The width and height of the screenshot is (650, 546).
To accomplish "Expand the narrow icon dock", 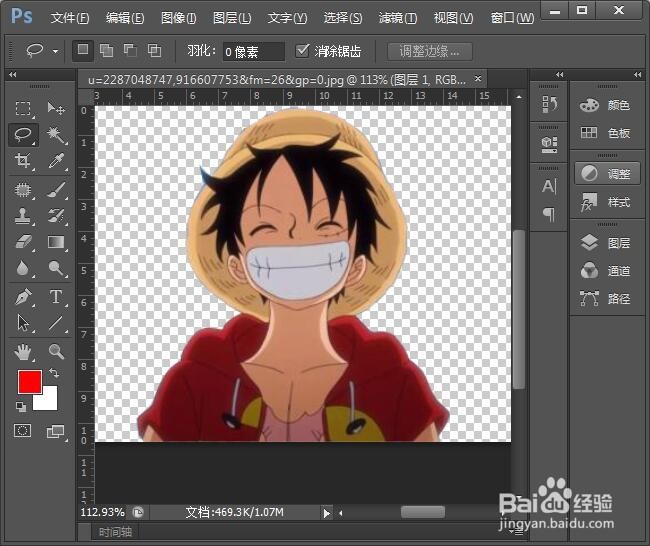I will point(559,74).
